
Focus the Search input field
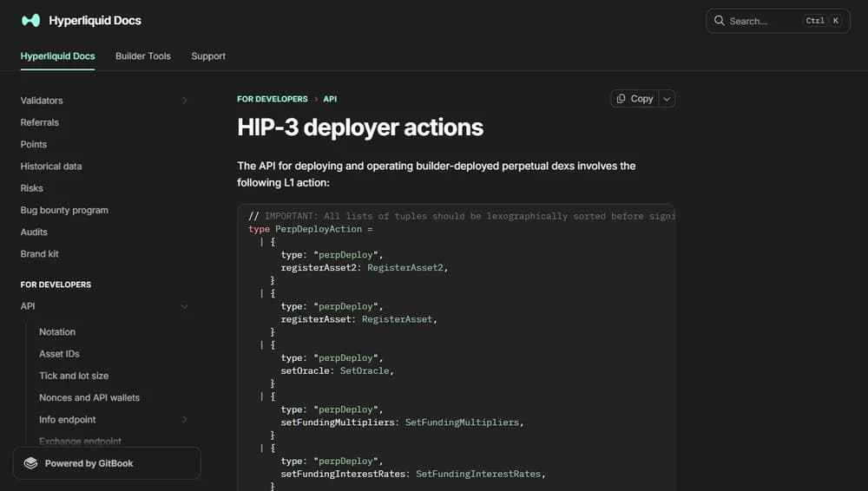(x=778, y=21)
